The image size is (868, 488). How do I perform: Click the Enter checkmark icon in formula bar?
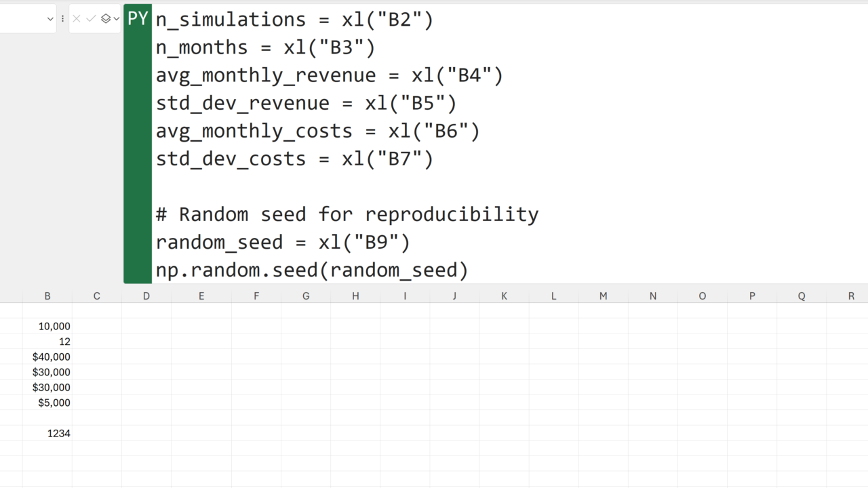pos(91,19)
